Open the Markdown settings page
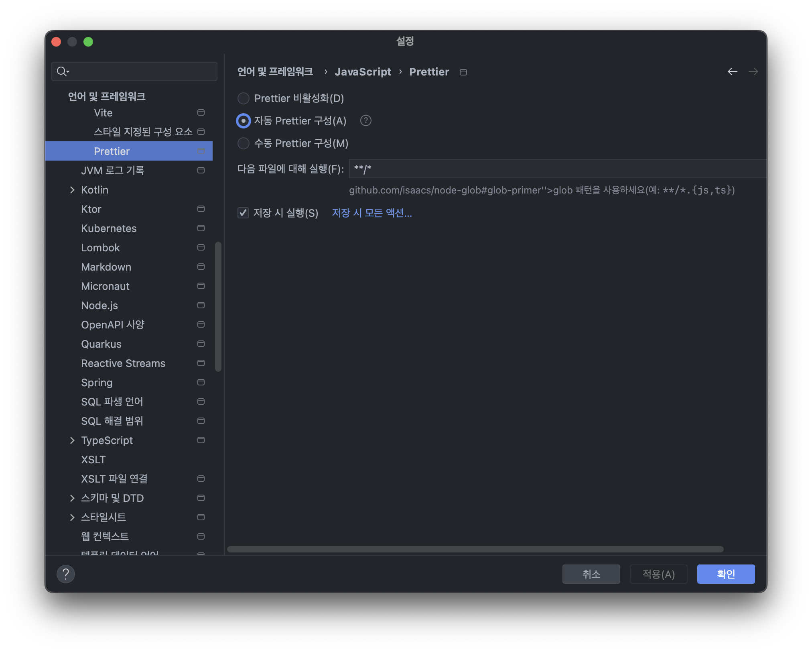 (x=106, y=267)
